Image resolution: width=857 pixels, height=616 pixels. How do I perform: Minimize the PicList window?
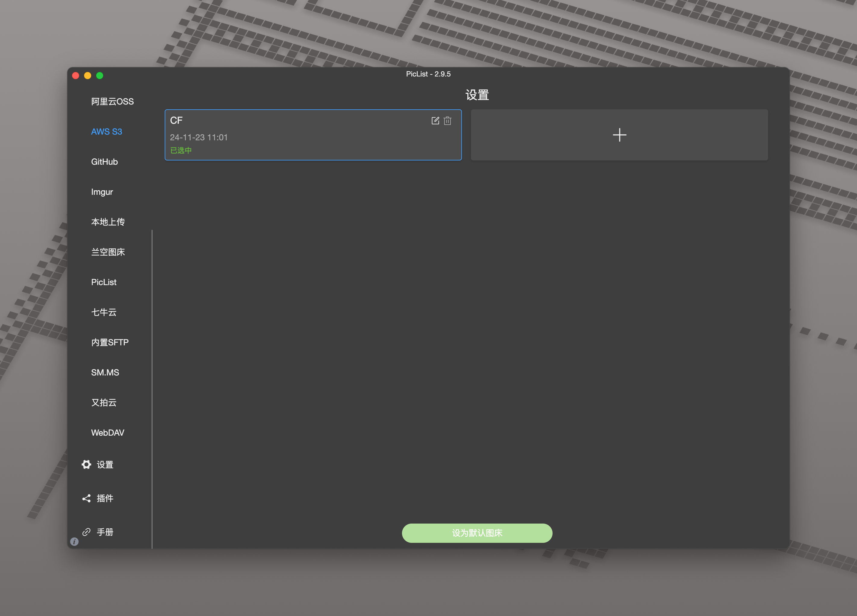88,76
